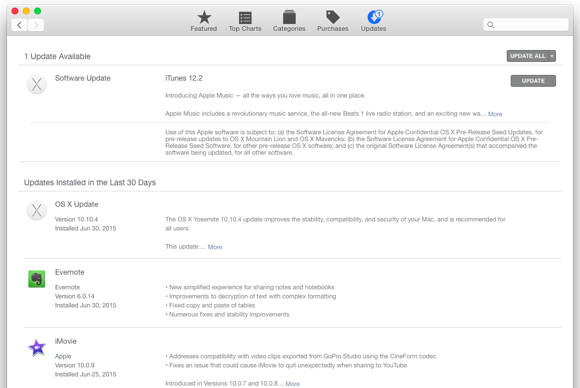Go forward with the right arrow
Image resolution: width=580 pixels, height=388 pixels.
click(36, 25)
